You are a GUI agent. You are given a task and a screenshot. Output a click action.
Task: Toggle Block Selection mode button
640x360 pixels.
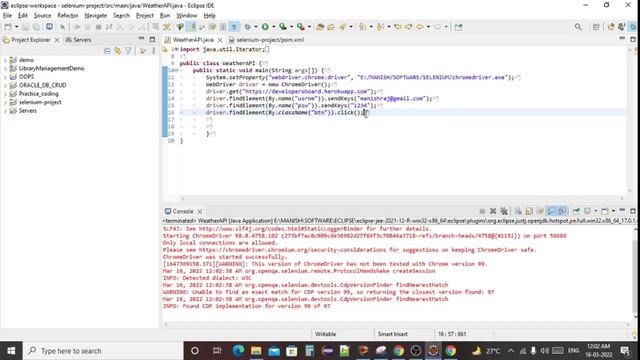pyautogui.click(x=223, y=27)
